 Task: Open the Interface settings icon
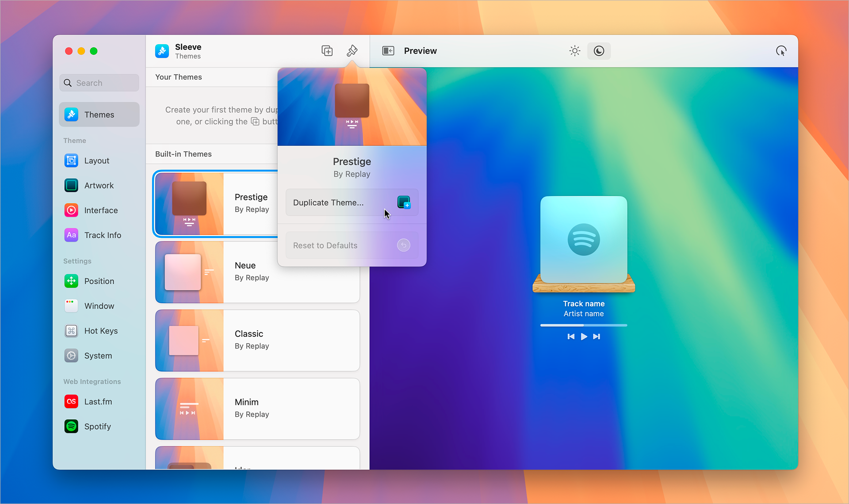pyautogui.click(x=71, y=210)
